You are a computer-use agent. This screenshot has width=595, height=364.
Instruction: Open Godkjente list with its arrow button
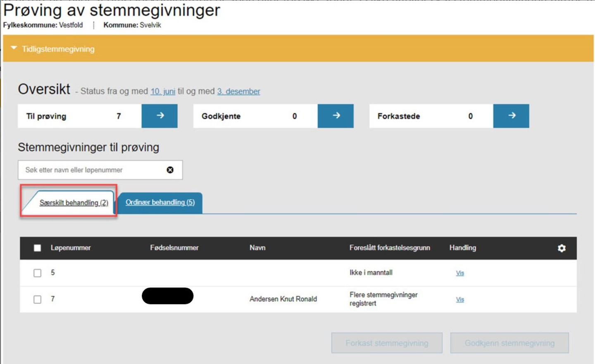point(336,116)
